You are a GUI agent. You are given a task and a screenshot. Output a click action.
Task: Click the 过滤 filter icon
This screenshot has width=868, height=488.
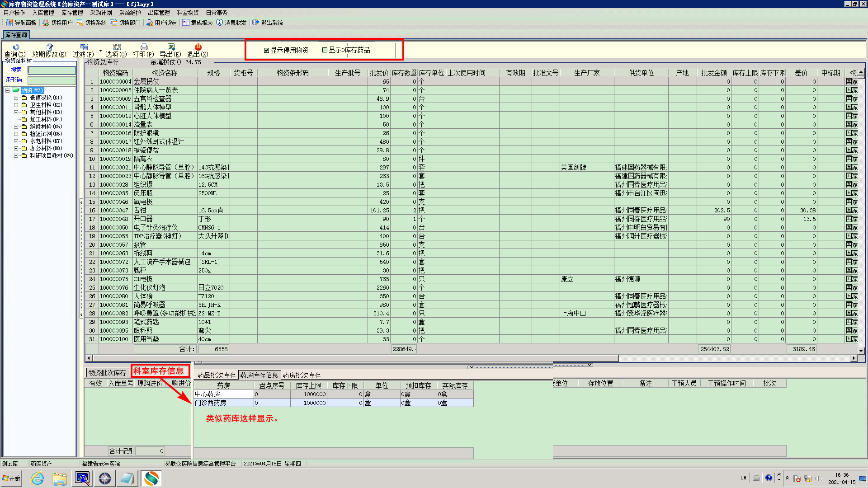pyautogui.click(x=84, y=47)
